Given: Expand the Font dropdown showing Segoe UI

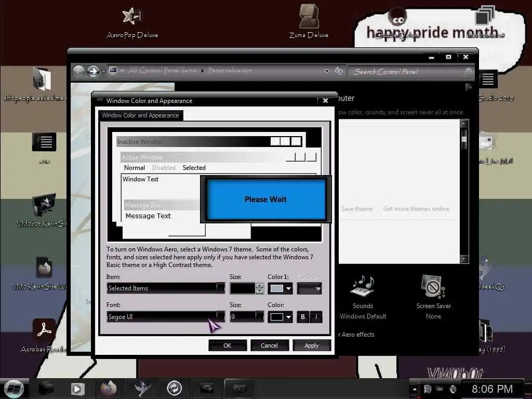Looking at the screenshot, I should pos(220,316).
